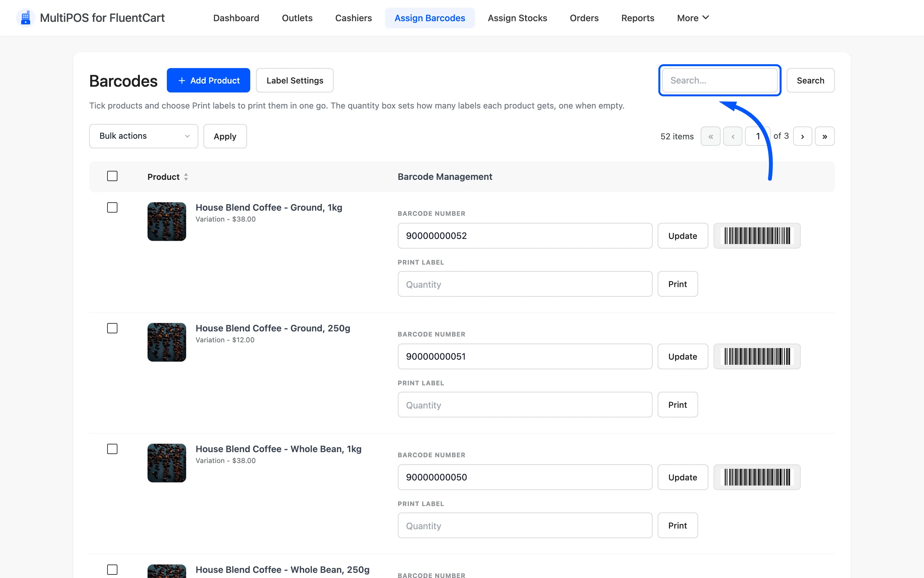The width and height of the screenshot is (924, 578).
Task: Open House Blend Ground 250g thumbnail
Action: click(x=167, y=343)
